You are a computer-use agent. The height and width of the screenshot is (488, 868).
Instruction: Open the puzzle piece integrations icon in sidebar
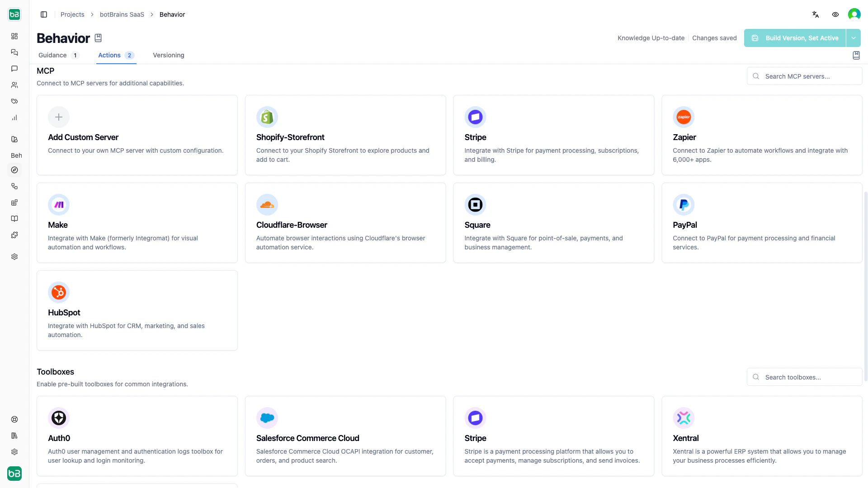[14, 235]
